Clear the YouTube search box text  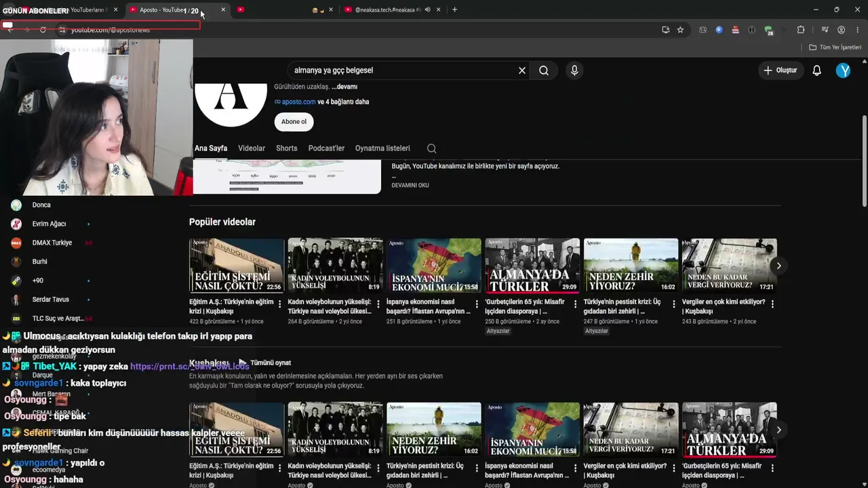pyautogui.click(x=522, y=70)
